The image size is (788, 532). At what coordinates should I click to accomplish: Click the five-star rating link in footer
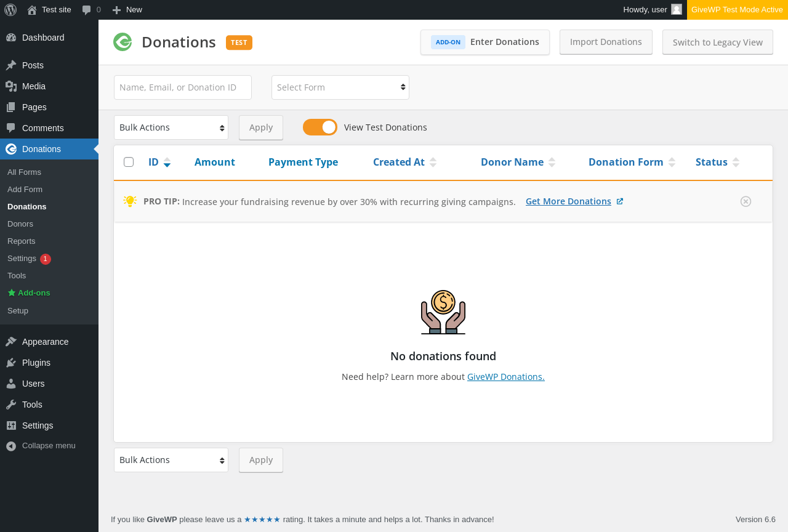click(262, 520)
